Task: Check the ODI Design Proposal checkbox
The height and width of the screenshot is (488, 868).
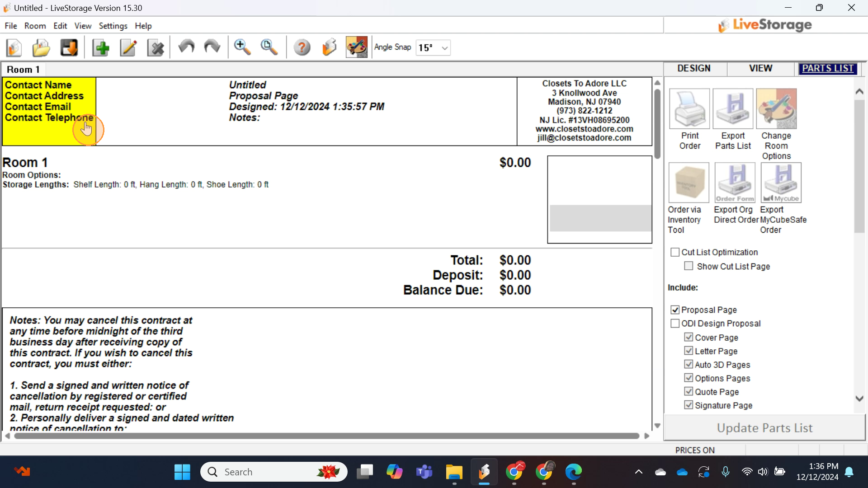Action: [675, 324]
